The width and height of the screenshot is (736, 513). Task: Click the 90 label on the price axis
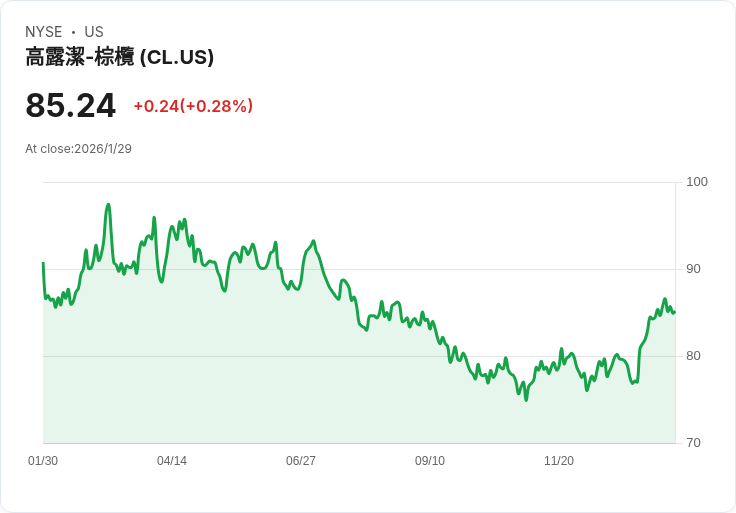tap(693, 269)
